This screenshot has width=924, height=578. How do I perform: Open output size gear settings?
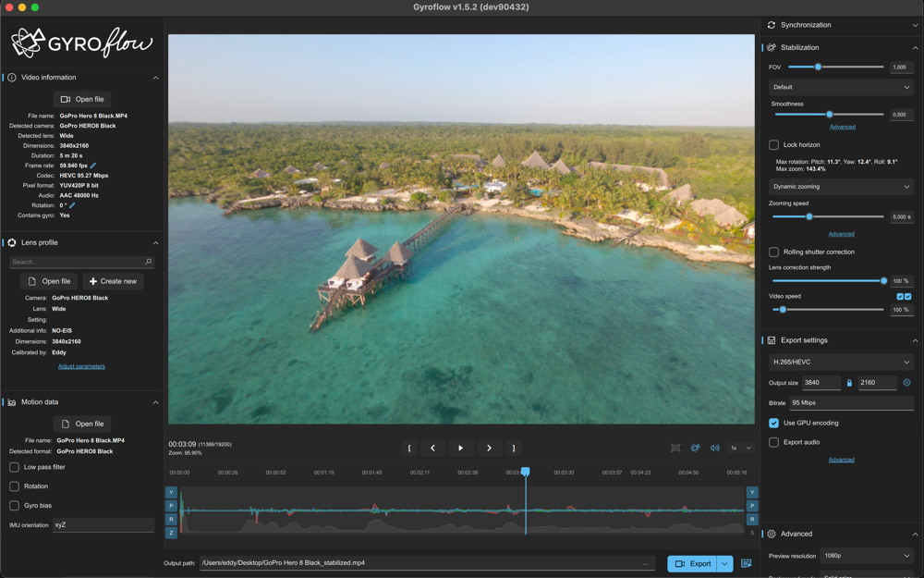906,383
